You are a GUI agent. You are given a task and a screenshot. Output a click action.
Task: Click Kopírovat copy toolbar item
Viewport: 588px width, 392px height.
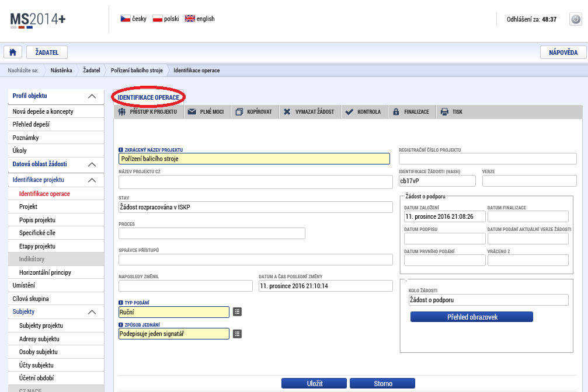pos(255,111)
